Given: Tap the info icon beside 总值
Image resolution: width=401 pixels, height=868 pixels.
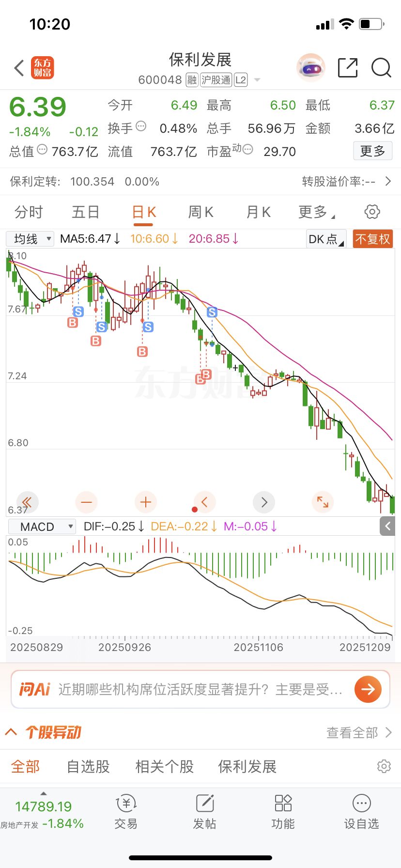Looking at the screenshot, I should point(42,150).
